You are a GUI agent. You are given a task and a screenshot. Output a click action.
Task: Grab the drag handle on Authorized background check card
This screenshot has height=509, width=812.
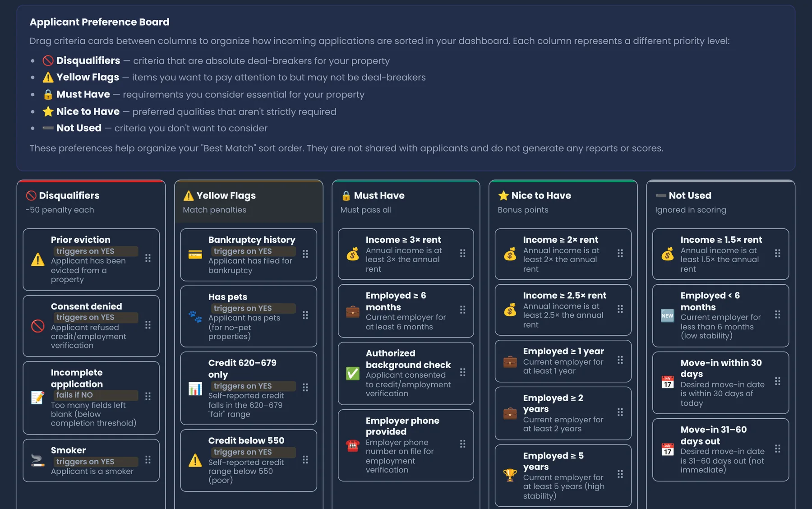tap(463, 372)
